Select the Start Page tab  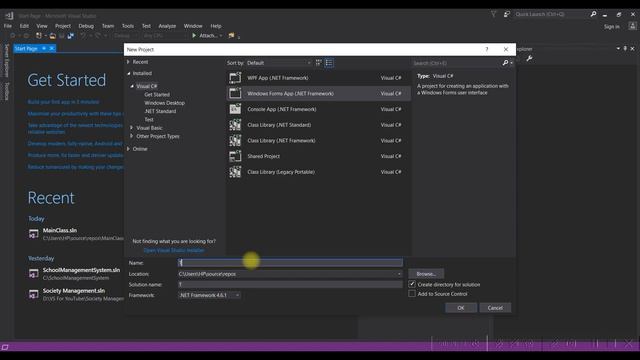(x=26, y=49)
